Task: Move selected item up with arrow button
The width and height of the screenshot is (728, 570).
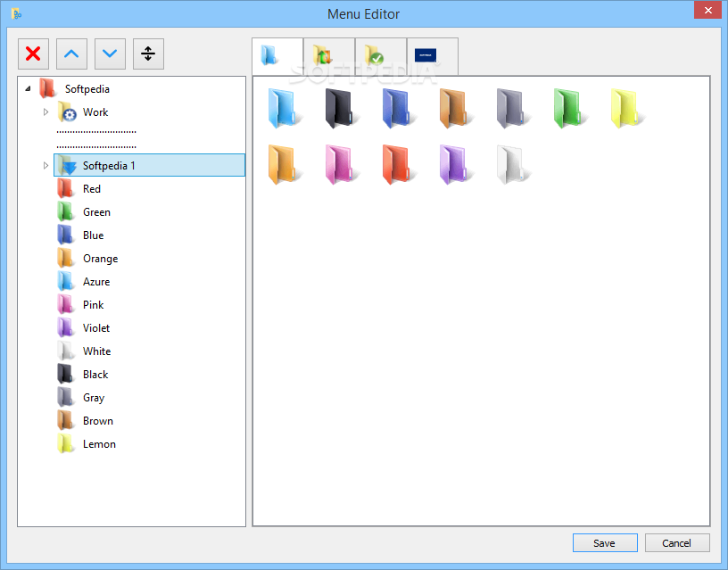Action: tap(71, 54)
